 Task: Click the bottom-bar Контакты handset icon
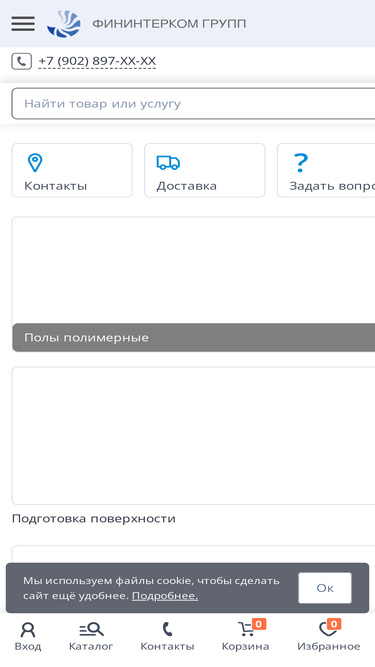168,629
